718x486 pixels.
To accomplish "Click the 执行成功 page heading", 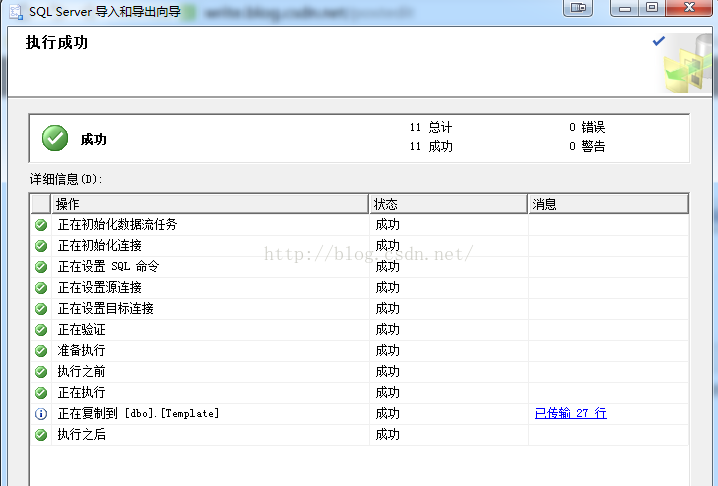I will (57, 42).
